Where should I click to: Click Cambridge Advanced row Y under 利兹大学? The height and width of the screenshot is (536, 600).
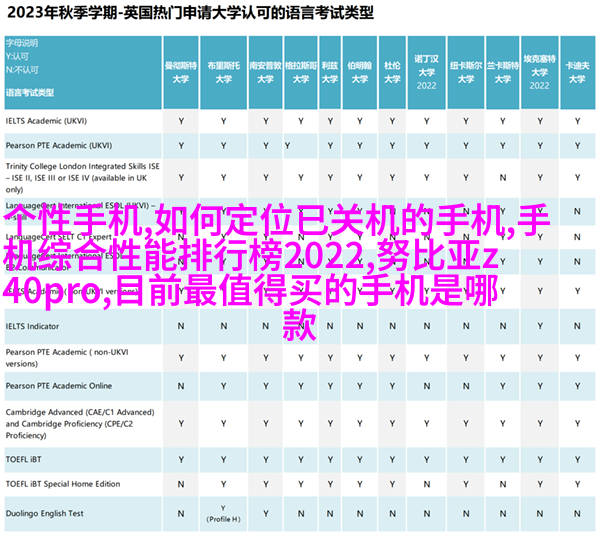pyautogui.click(x=330, y=424)
